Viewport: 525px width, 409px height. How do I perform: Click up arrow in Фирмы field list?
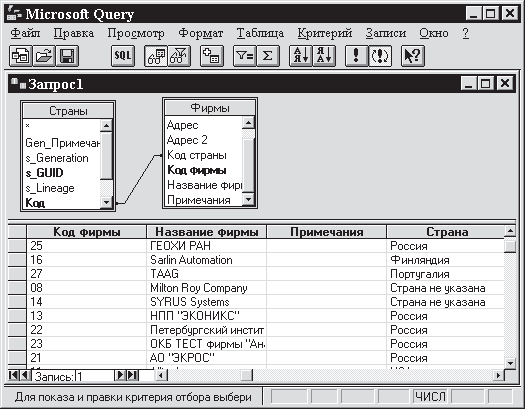click(248, 122)
